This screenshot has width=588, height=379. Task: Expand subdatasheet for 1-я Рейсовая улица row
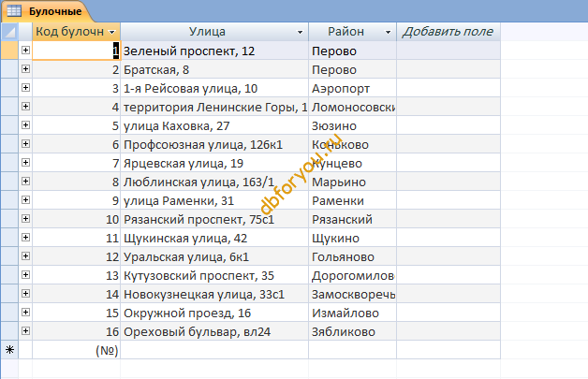click(25, 88)
